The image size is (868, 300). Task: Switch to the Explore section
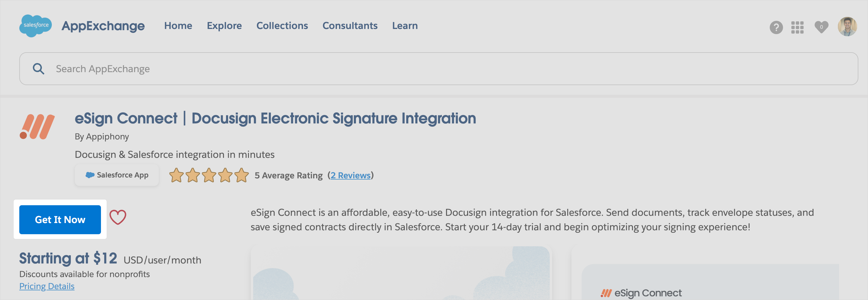(x=225, y=26)
